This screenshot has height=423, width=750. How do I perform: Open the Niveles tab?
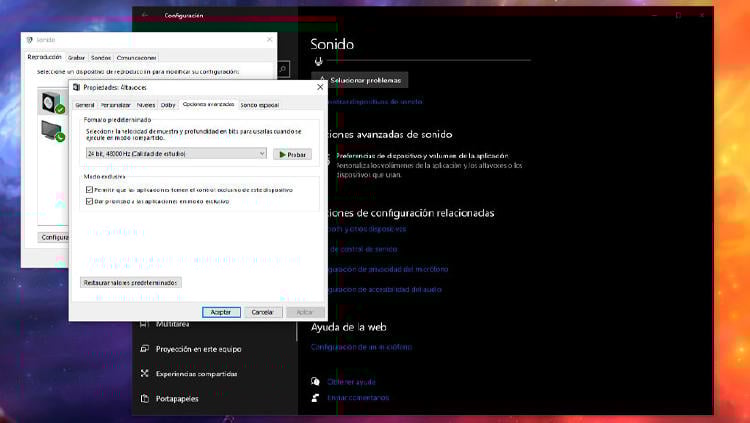(x=145, y=105)
